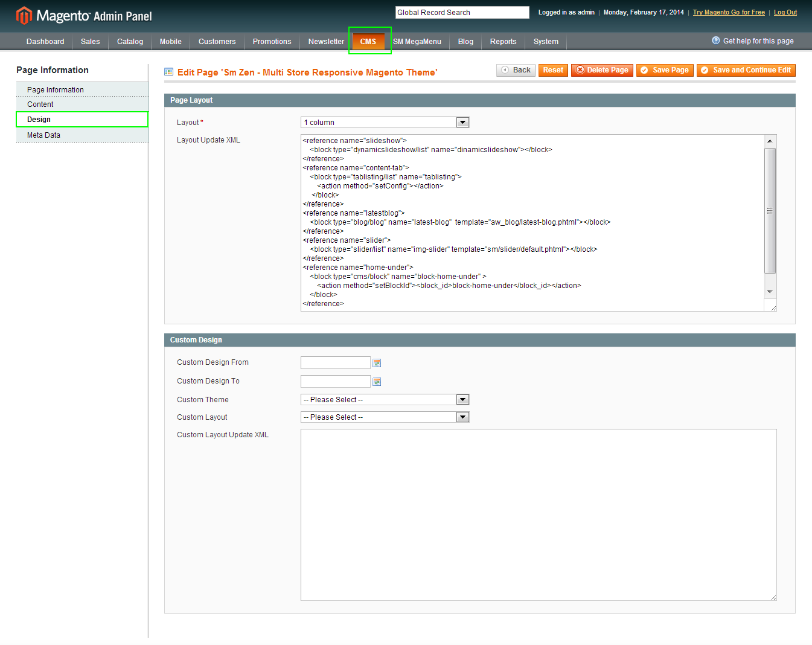This screenshot has width=812, height=645.
Task: Click the Custom Design To date field
Action: coord(336,381)
